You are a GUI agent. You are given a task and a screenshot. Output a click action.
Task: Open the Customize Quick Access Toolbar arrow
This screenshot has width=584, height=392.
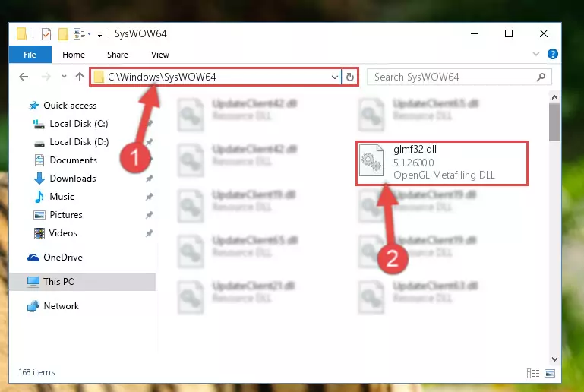99,35
